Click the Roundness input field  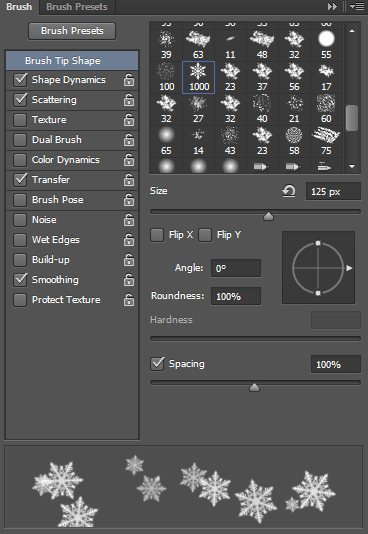pos(236,296)
